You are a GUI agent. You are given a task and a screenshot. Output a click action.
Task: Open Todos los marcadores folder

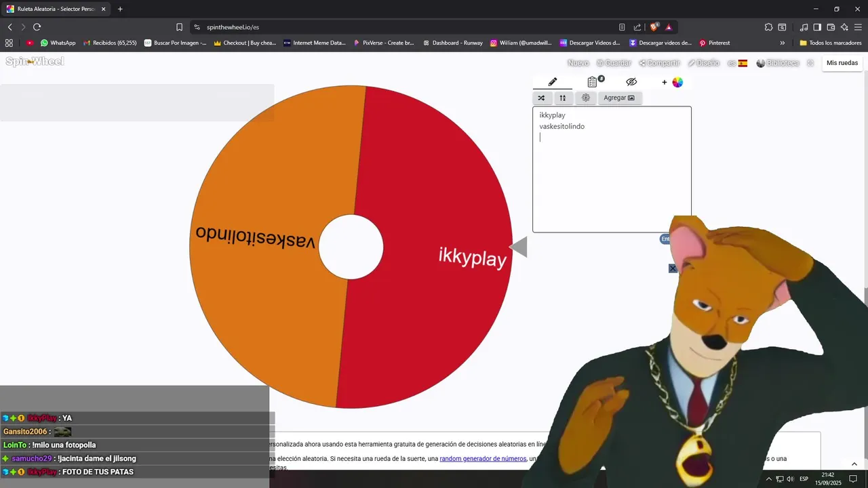tap(831, 43)
